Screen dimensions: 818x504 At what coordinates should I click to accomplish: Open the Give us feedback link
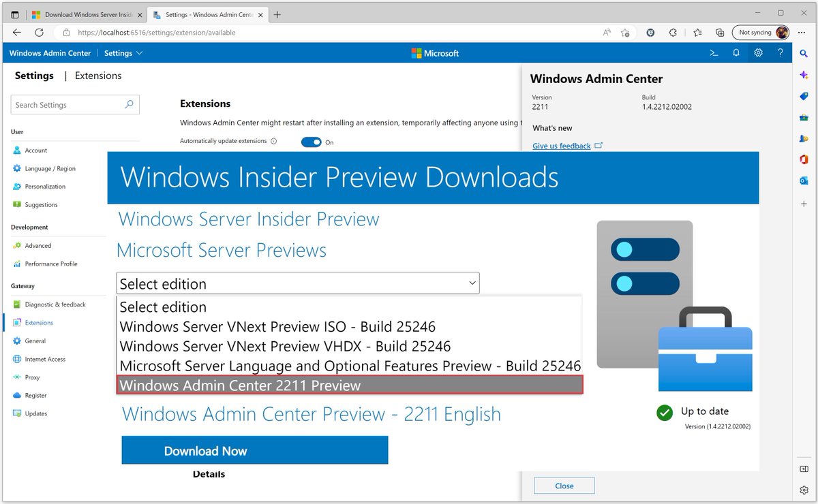click(x=561, y=145)
